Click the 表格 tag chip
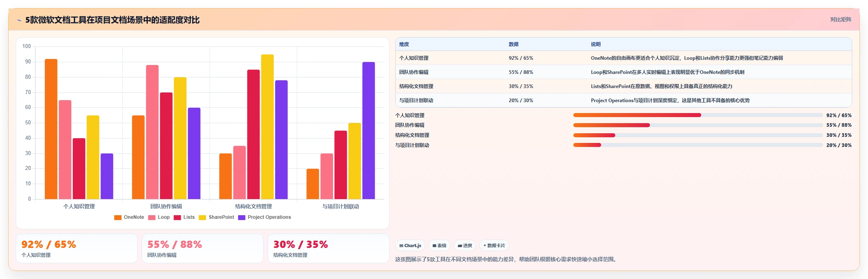Image resolution: width=868 pixels, height=279 pixels. point(440,245)
